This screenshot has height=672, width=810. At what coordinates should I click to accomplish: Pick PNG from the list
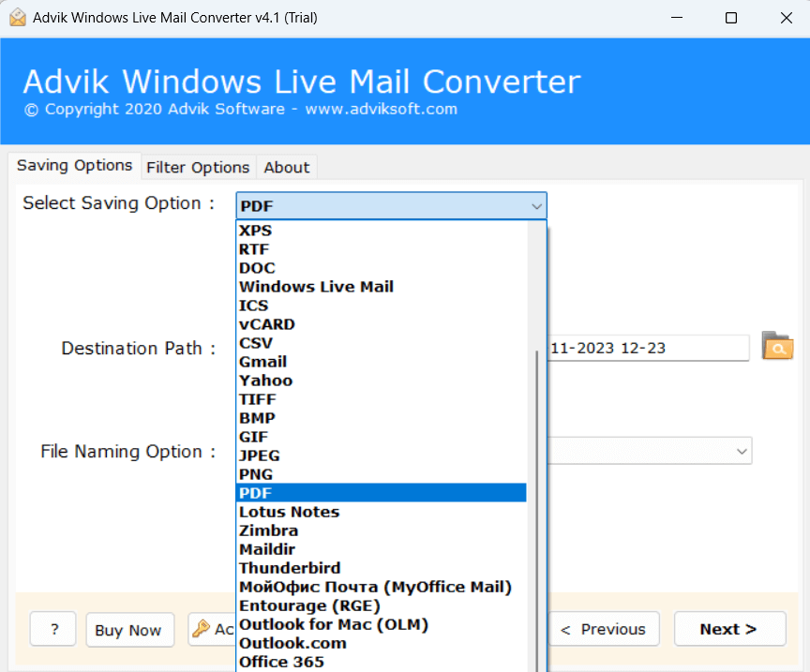click(x=382, y=474)
